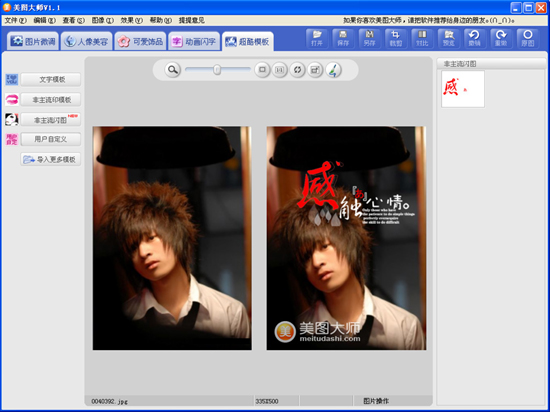Screen dimensions: 550x412
Task: Click the resize image icon beside rotate
Action: tap(315, 70)
